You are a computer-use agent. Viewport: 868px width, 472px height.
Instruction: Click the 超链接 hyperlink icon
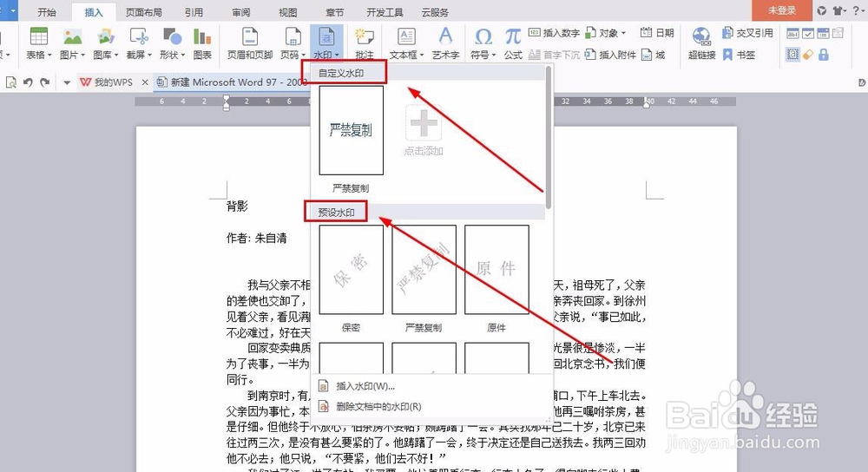point(701,36)
